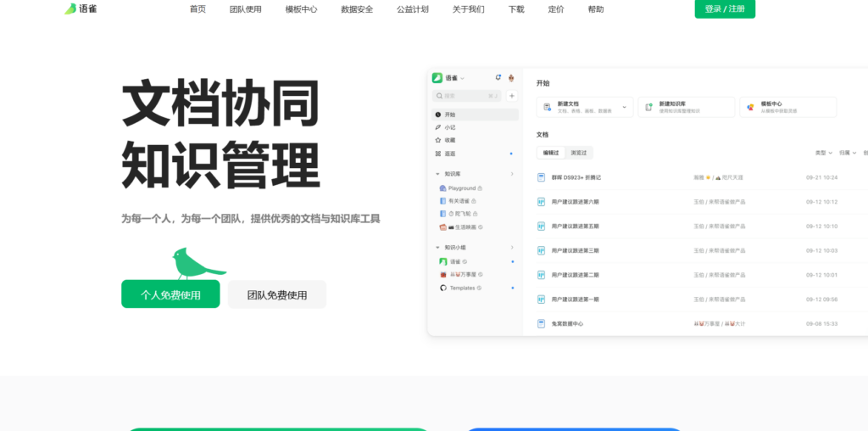868x431 pixels.
Task: Open the 归属 filter dropdown
Action: (848, 153)
